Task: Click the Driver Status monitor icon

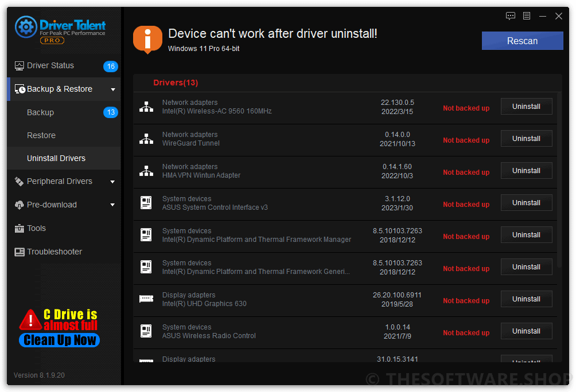Action: 19,66
